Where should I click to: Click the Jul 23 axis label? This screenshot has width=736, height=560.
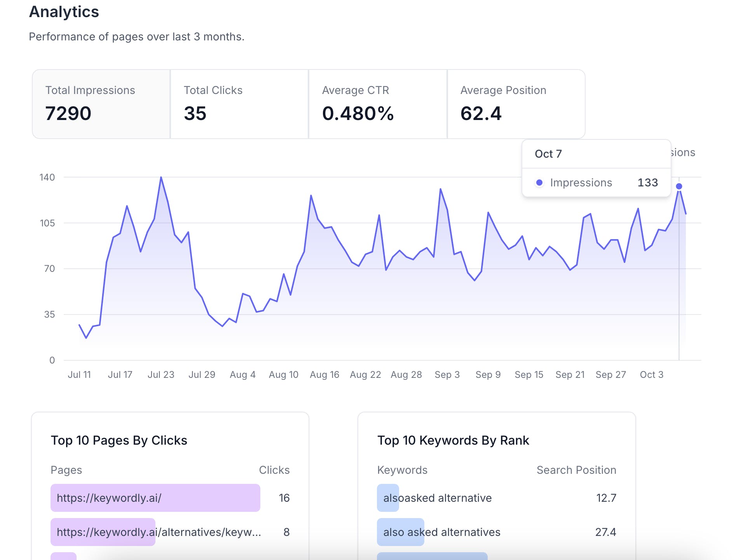point(161,375)
